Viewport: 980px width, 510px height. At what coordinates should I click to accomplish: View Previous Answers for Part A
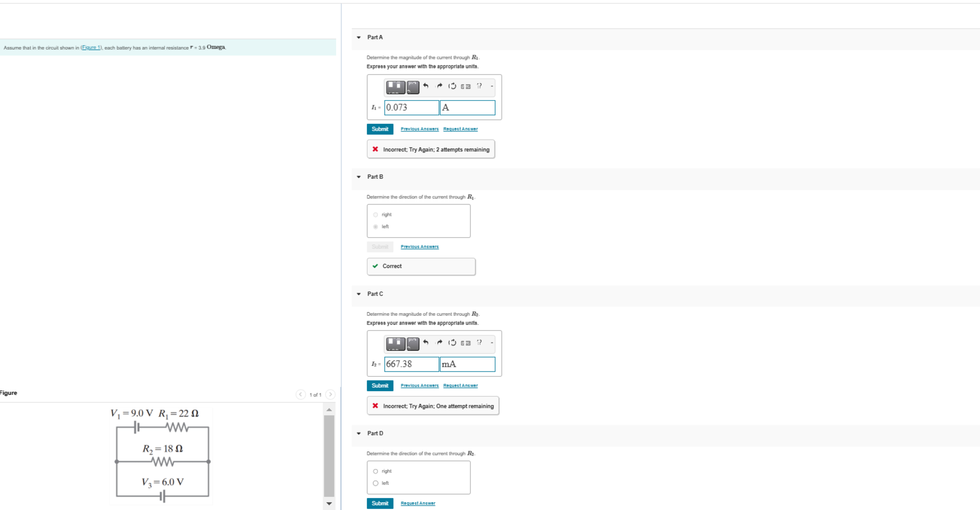point(420,129)
